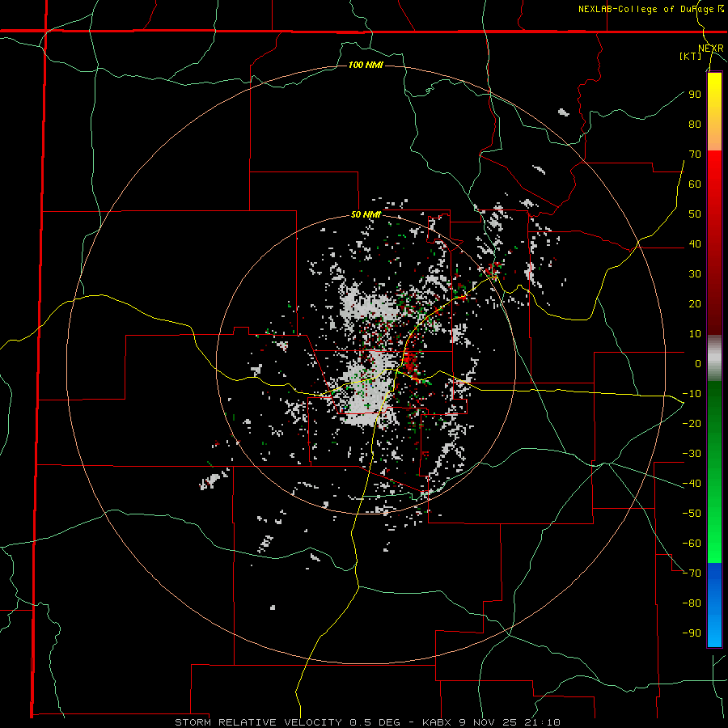This screenshot has height=728, width=728.
Task: Click the 90 value on the color scale
Action: [x=695, y=95]
